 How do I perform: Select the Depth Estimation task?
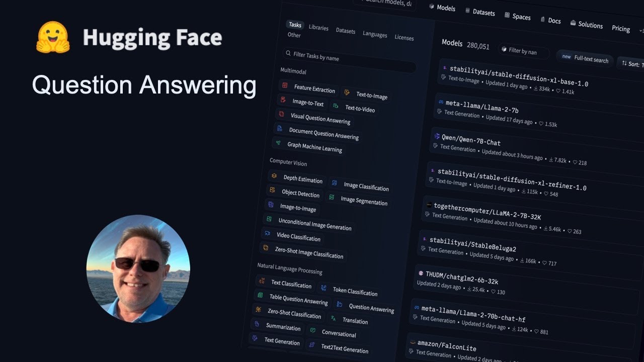tap(297, 178)
